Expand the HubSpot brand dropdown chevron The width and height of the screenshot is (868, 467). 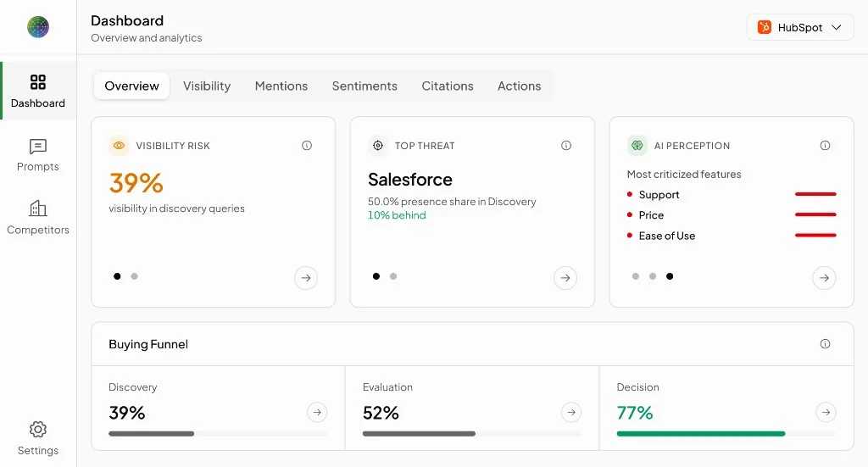[837, 27]
